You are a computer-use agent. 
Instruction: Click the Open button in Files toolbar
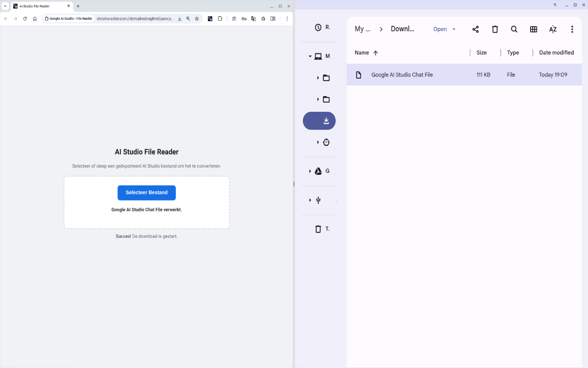click(x=440, y=29)
